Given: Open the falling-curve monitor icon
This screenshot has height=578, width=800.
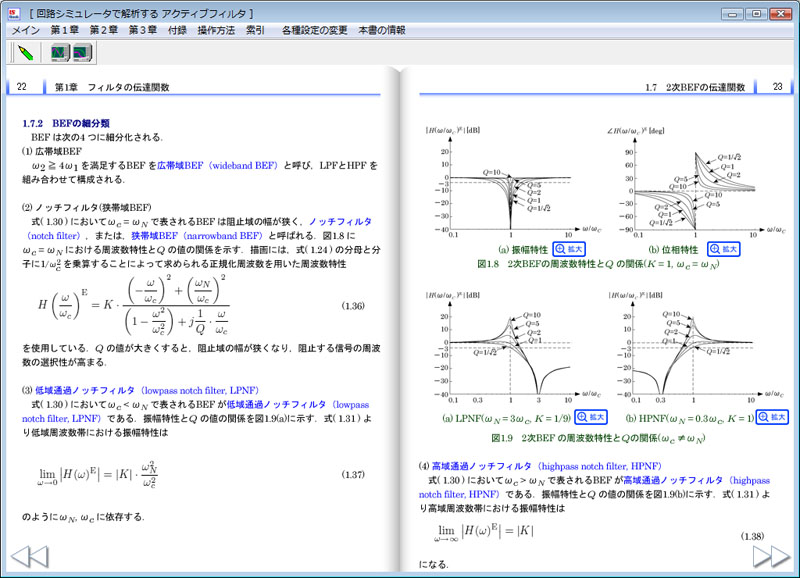Looking at the screenshot, I should (82, 53).
